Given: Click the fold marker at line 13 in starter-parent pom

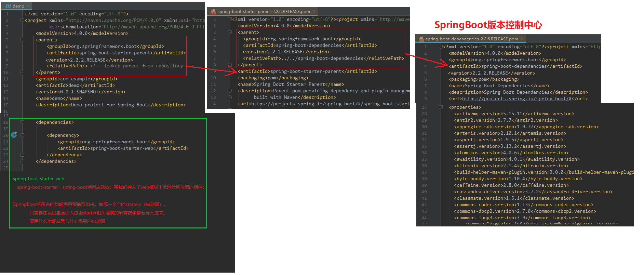Looking at the screenshot, I should point(230,97).
